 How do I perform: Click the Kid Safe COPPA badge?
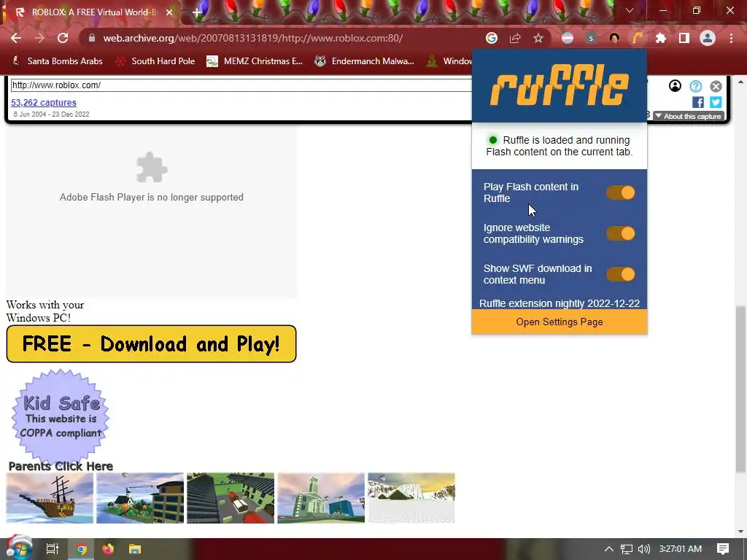point(61,415)
